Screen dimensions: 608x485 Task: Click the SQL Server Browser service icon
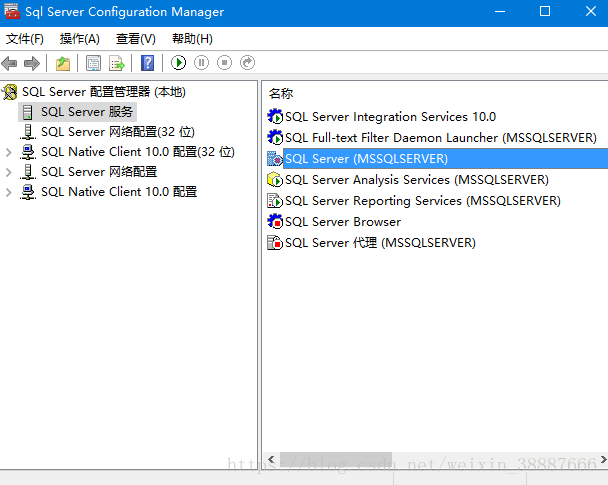(275, 221)
